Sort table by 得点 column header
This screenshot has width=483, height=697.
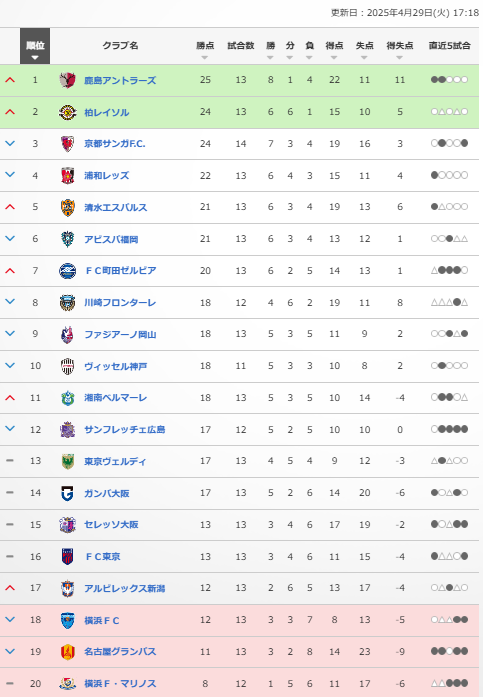click(x=334, y=46)
